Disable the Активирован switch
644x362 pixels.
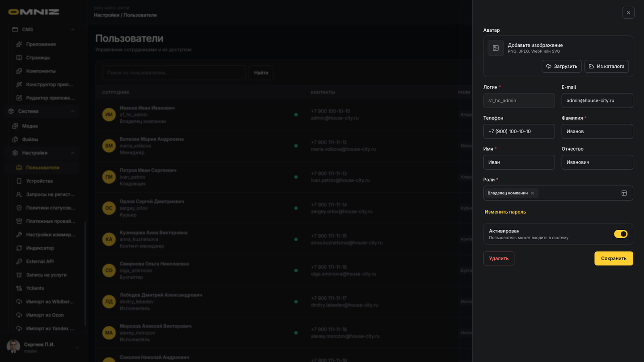click(x=621, y=234)
